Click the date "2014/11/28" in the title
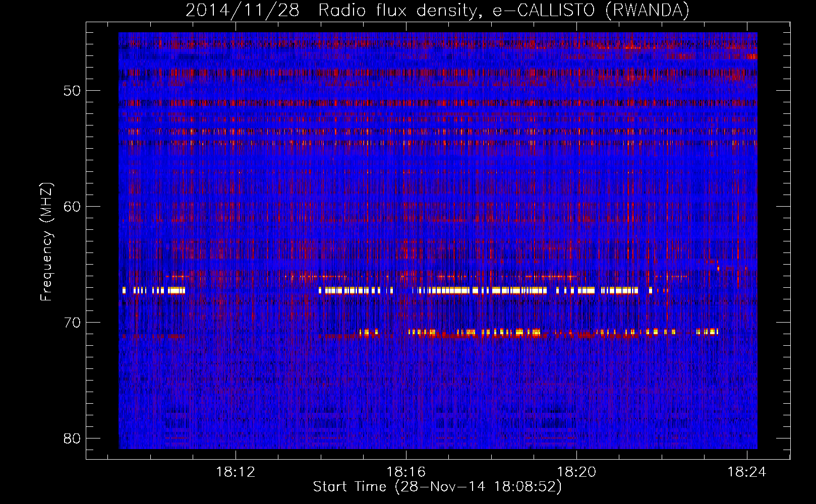This screenshot has height=504, width=816. [x=243, y=10]
